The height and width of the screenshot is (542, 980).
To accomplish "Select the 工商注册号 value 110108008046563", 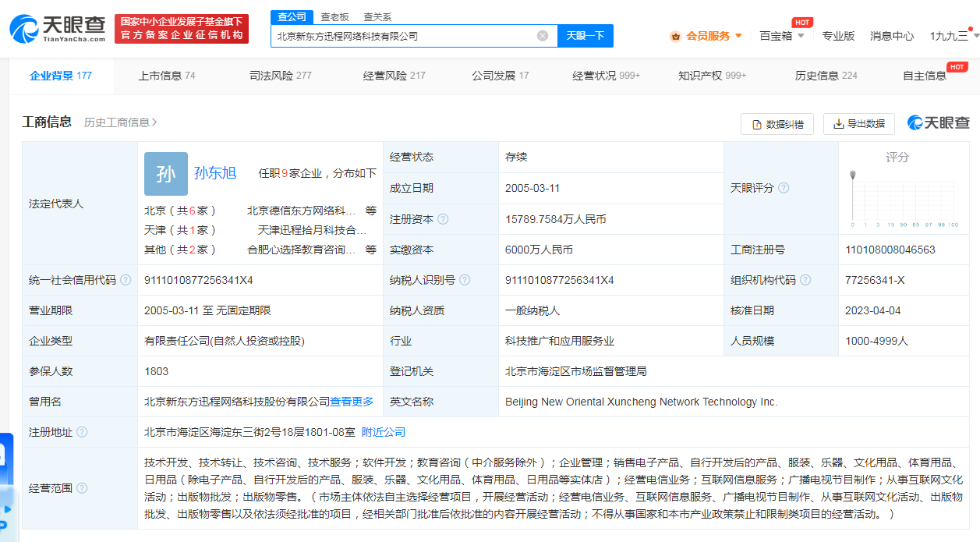I will click(x=890, y=250).
